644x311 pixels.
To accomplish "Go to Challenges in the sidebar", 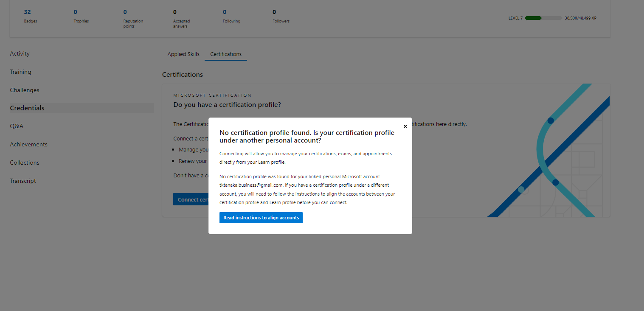I will click(x=25, y=90).
